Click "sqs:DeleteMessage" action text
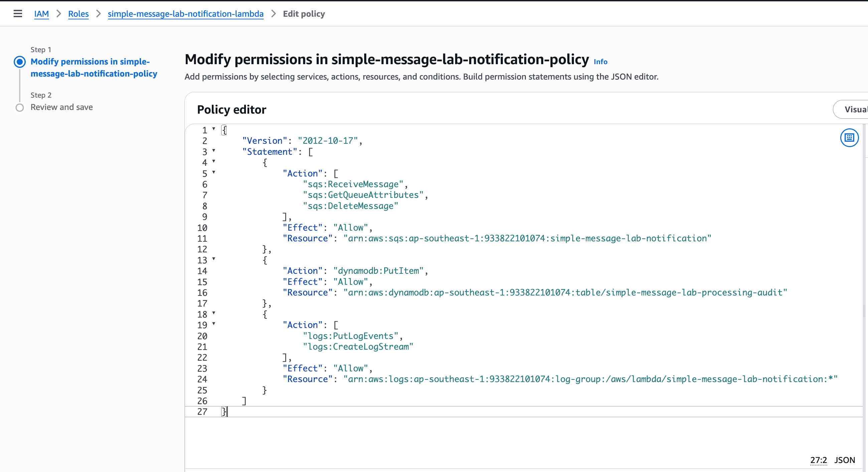Viewport: 868px width, 472px height. tap(350, 206)
